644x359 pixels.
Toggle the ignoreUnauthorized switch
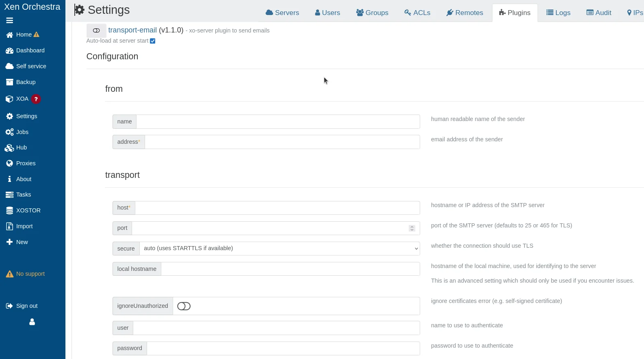click(x=184, y=306)
